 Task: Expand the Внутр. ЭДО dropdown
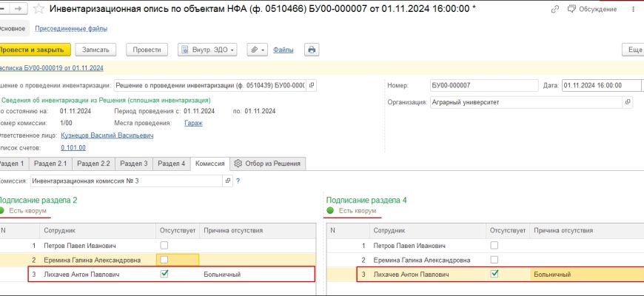[x=207, y=50]
